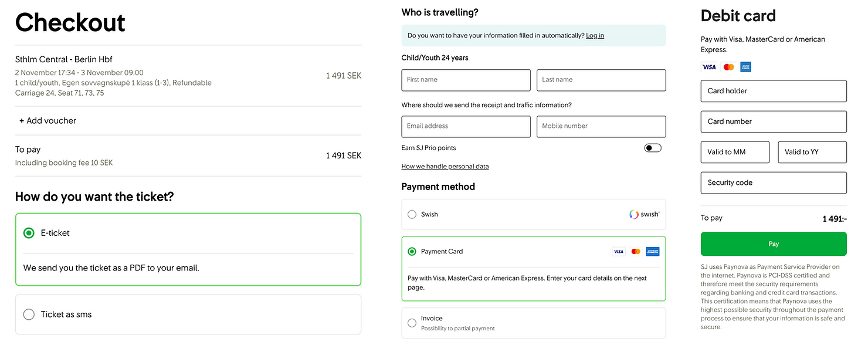Click the MasterCard logo under Debit card
Viewport: 868px width, 345px height.
[x=728, y=67]
